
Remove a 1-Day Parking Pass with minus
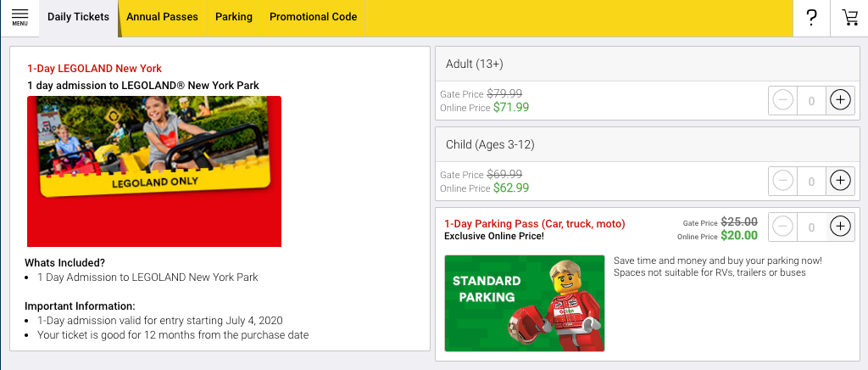pyautogui.click(x=783, y=227)
